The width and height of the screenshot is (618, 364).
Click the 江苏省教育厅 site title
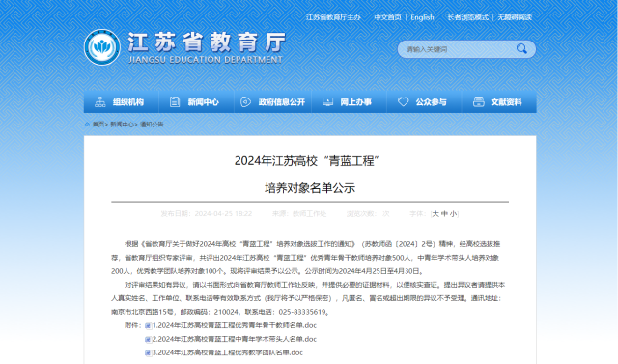coord(207,42)
